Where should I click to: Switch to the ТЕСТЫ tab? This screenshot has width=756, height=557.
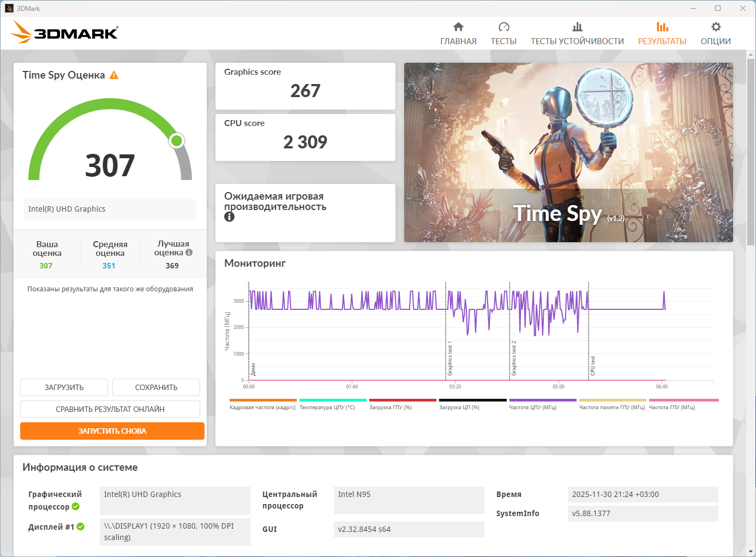pos(503,41)
